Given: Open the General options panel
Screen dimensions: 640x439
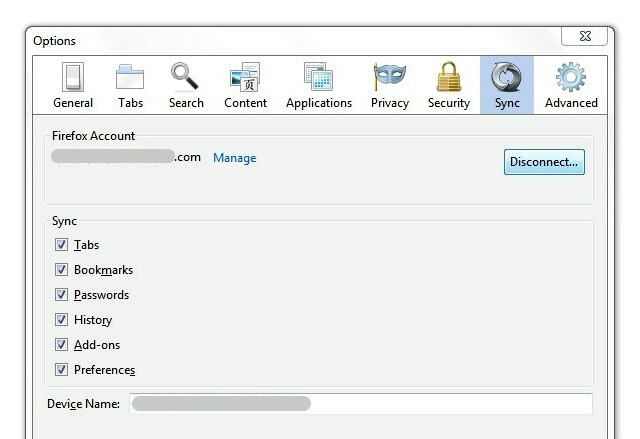Looking at the screenshot, I should point(73,85).
